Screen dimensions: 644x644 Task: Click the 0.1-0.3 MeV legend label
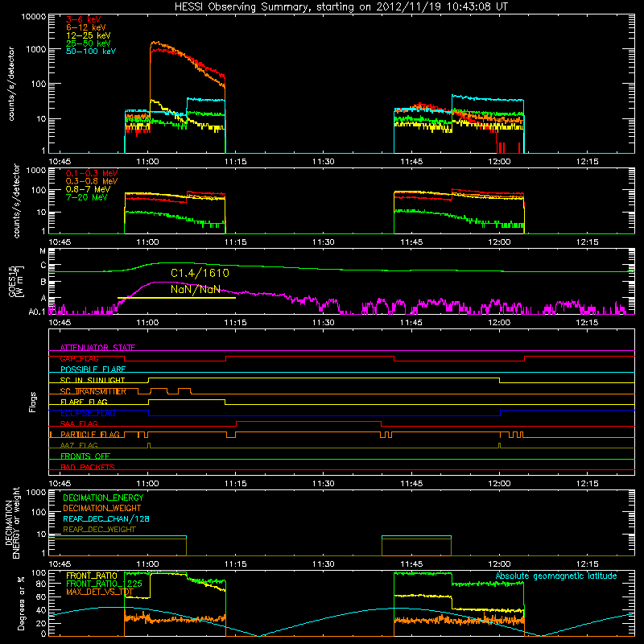92,173
